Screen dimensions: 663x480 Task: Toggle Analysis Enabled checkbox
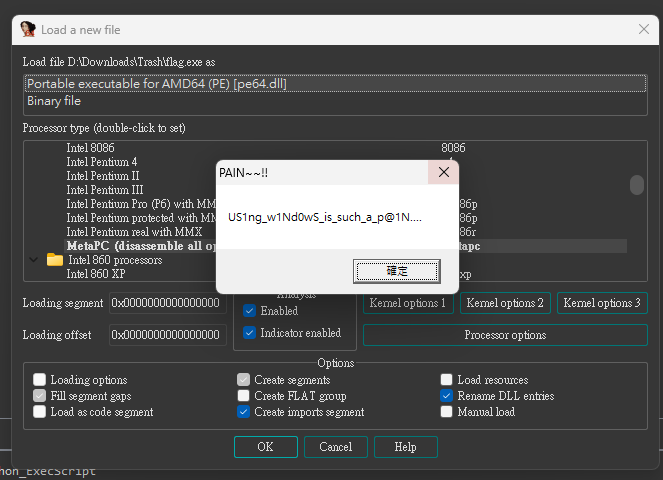(249, 311)
